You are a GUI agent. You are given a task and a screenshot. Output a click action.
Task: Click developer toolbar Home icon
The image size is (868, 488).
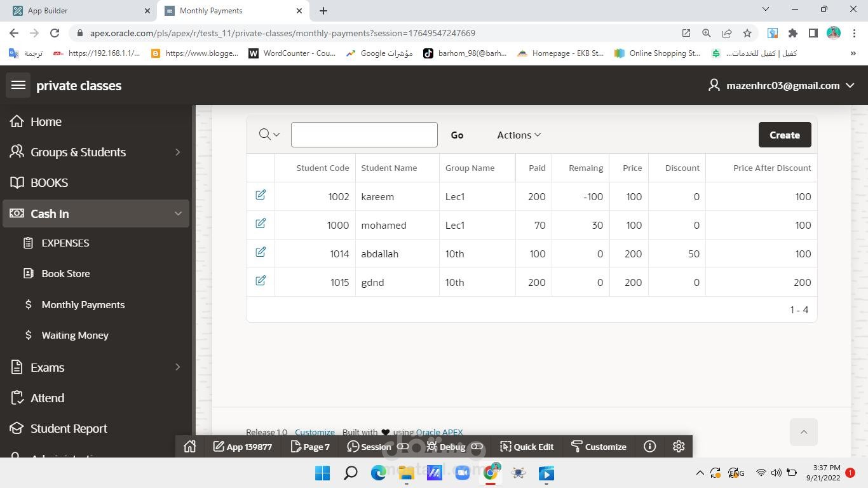pyautogui.click(x=189, y=447)
